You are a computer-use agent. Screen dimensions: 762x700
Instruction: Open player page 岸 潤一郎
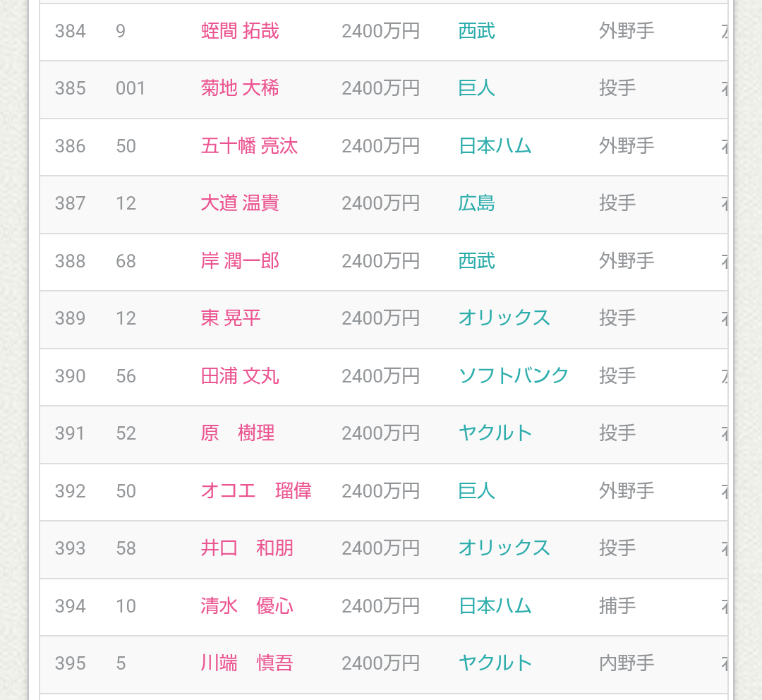tap(240, 261)
